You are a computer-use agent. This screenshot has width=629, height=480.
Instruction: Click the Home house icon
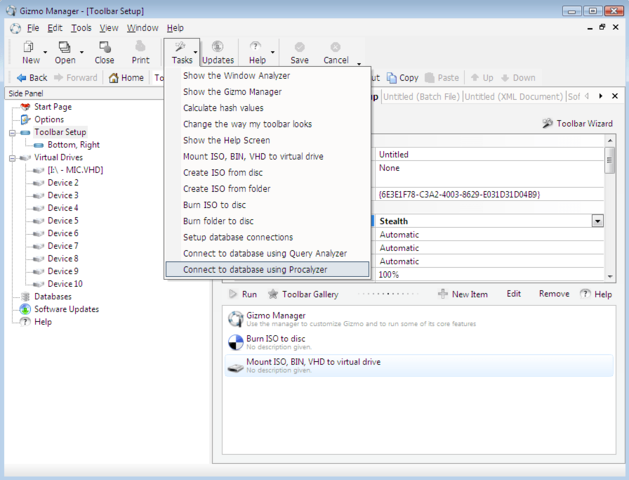[114, 78]
